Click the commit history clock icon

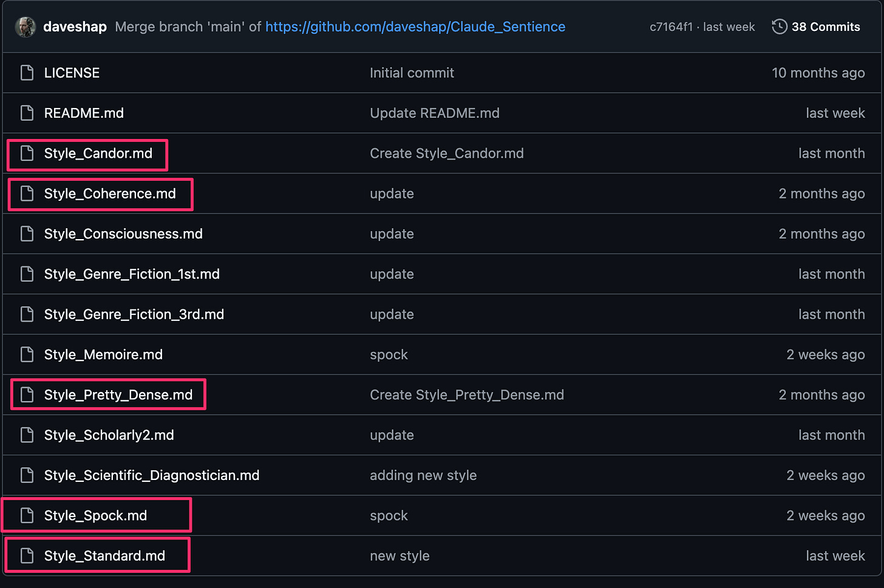(x=780, y=27)
